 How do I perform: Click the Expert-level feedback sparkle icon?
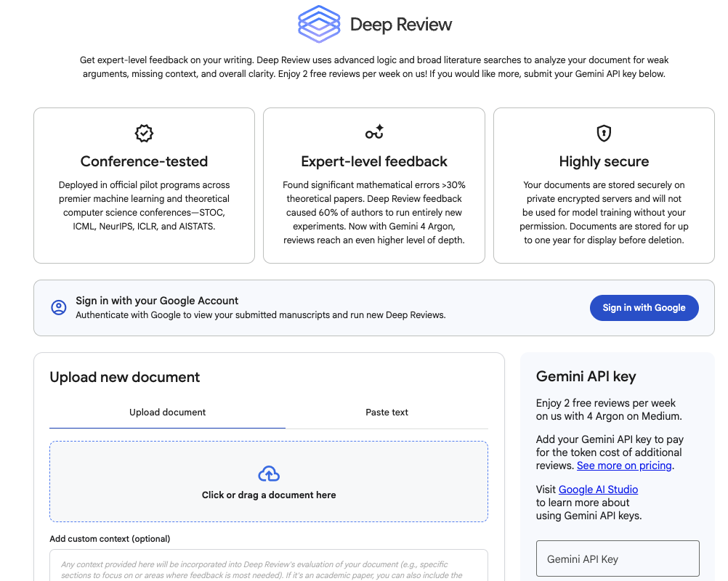coord(374,132)
